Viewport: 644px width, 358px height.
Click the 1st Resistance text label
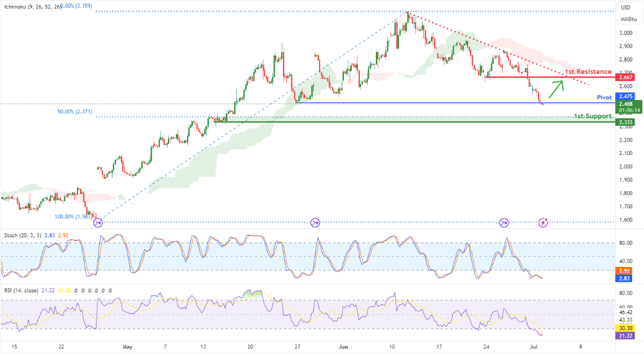click(588, 72)
